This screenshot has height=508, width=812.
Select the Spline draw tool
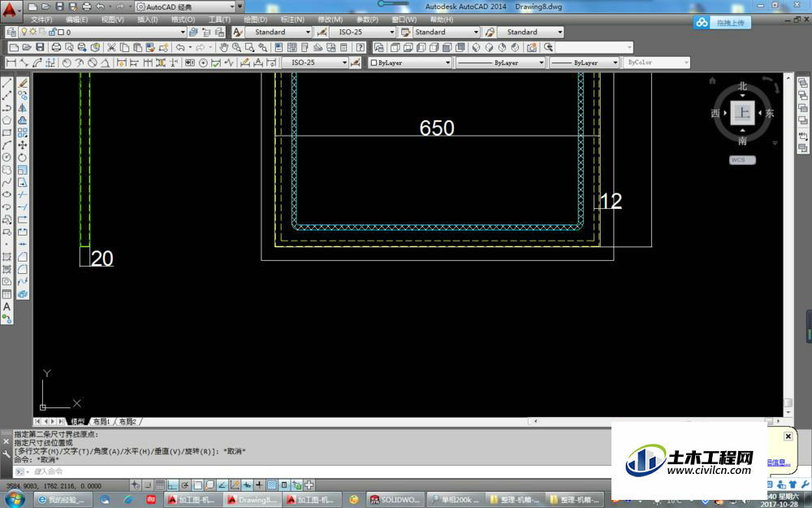click(6, 182)
